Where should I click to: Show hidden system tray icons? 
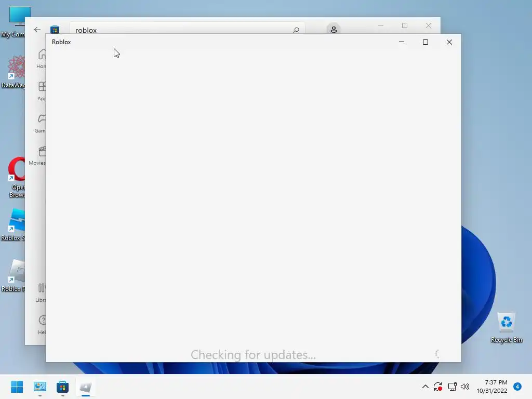tap(425, 387)
